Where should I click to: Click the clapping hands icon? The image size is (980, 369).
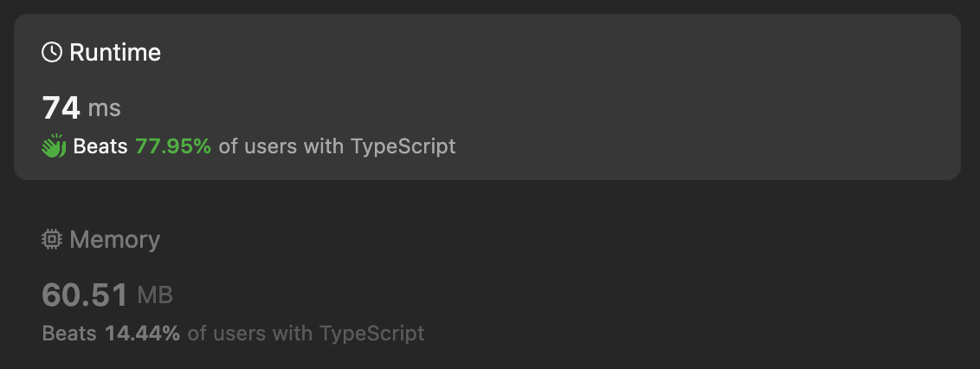pos(54,146)
